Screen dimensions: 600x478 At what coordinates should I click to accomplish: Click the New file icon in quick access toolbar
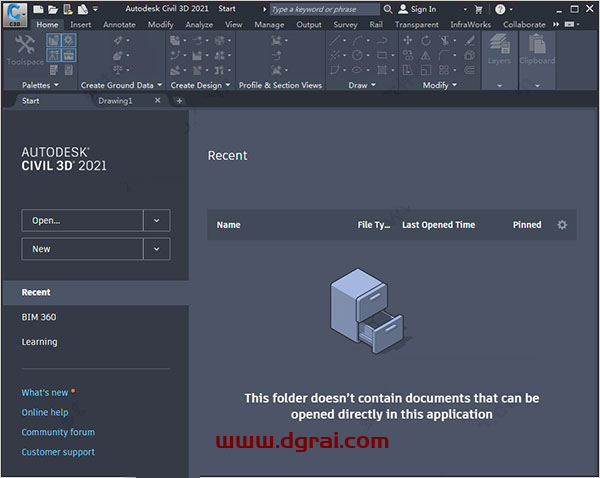(x=39, y=9)
